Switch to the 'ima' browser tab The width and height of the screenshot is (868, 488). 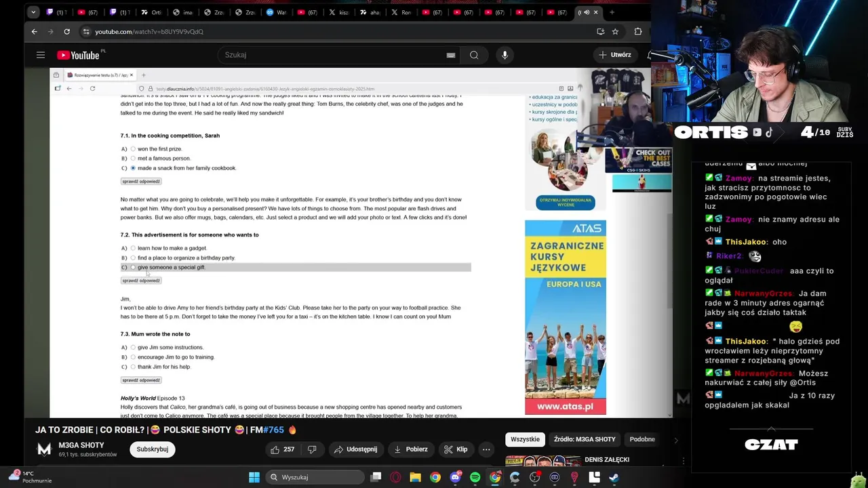click(182, 12)
